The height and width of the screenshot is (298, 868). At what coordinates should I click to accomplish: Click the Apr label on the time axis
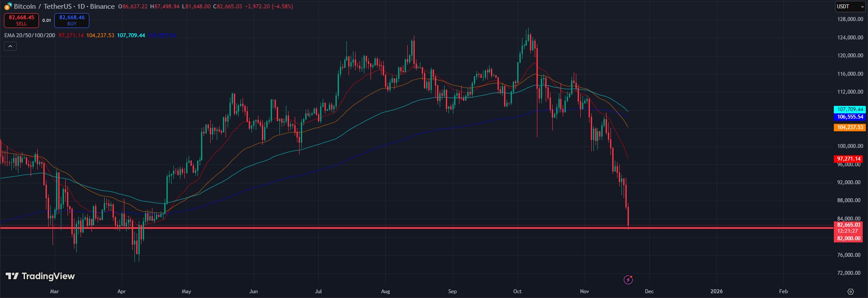coord(122,291)
